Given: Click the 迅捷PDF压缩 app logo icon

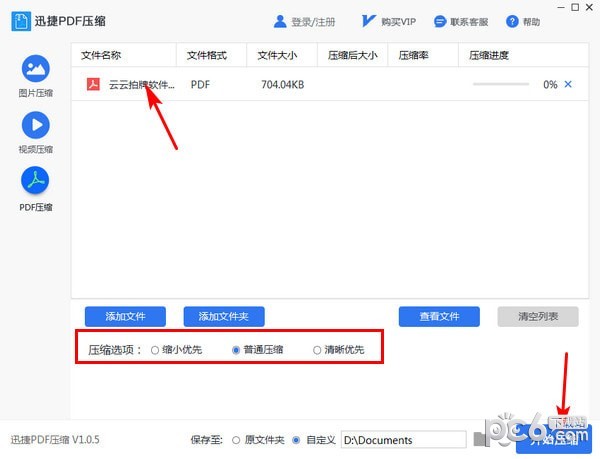Looking at the screenshot, I should (x=21, y=21).
